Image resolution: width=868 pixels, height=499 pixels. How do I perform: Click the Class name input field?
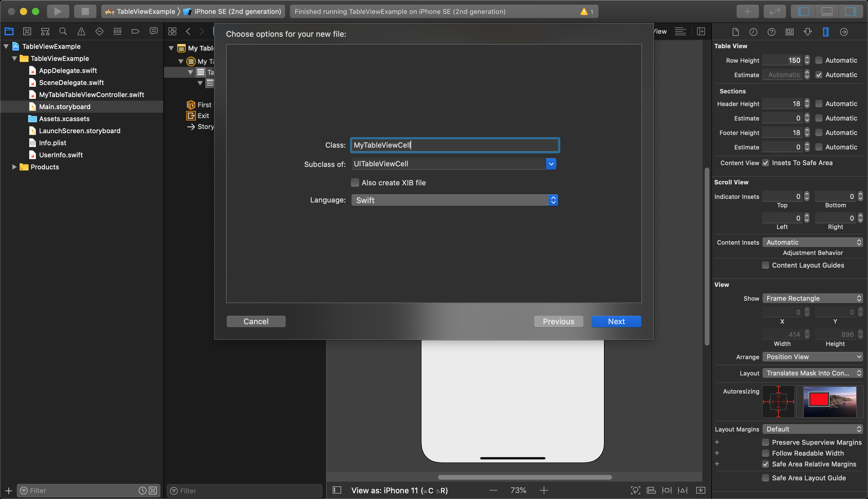tap(454, 145)
